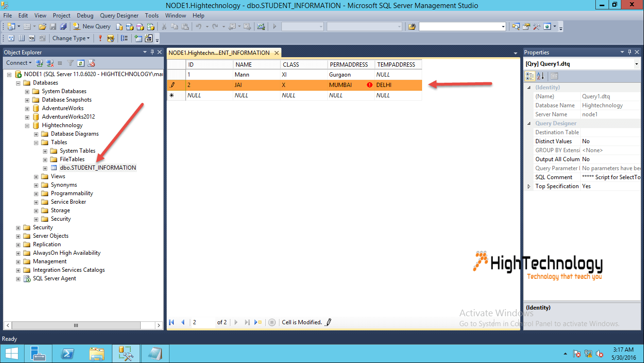
Task: Click the Find in Files toolbar icon
Action: click(x=412, y=26)
